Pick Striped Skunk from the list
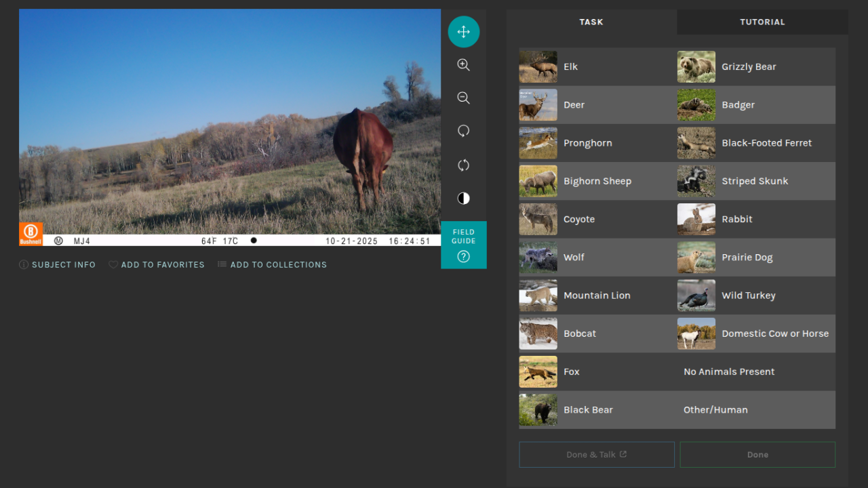868x488 pixels. click(756, 181)
